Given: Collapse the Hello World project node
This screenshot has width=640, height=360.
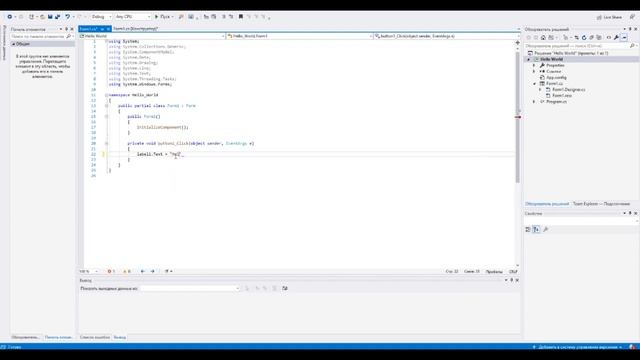Looking at the screenshot, I should tap(529, 59).
